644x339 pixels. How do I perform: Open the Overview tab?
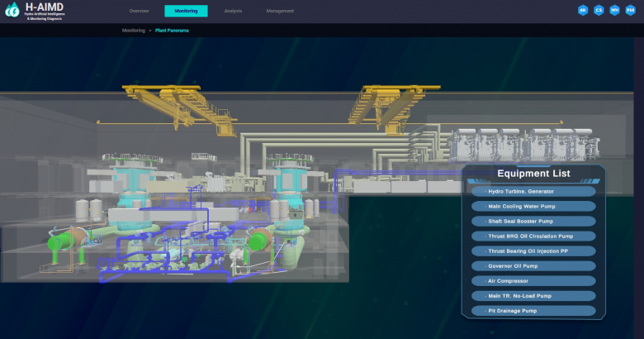139,11
